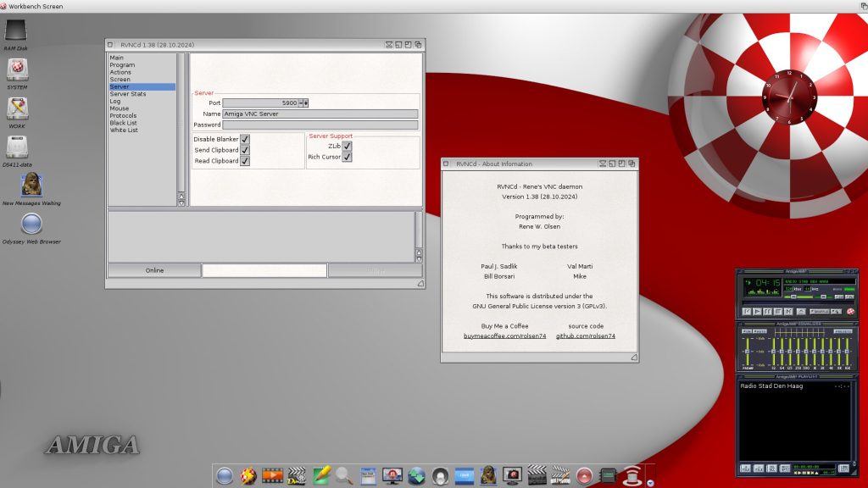868x488 pixels.
Task: Stop playback in AmigaAMP
Action: (778, 312)
